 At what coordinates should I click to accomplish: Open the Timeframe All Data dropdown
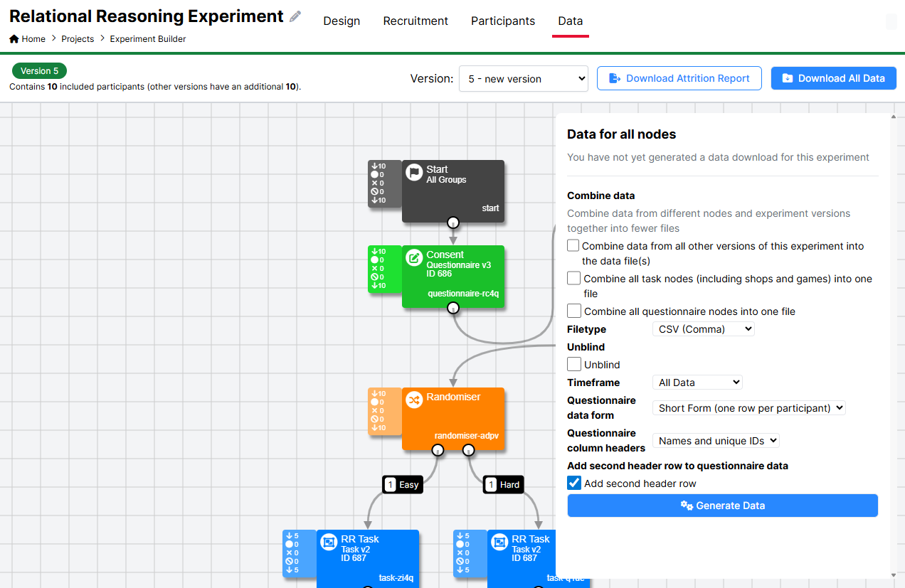point(697,383)
